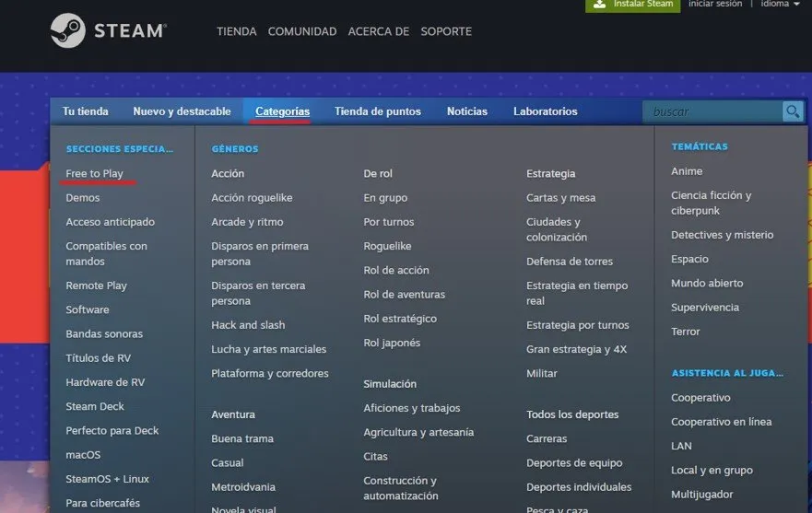
Task: Open the Tienda de puntos tab
Action: tap(378, 111)
